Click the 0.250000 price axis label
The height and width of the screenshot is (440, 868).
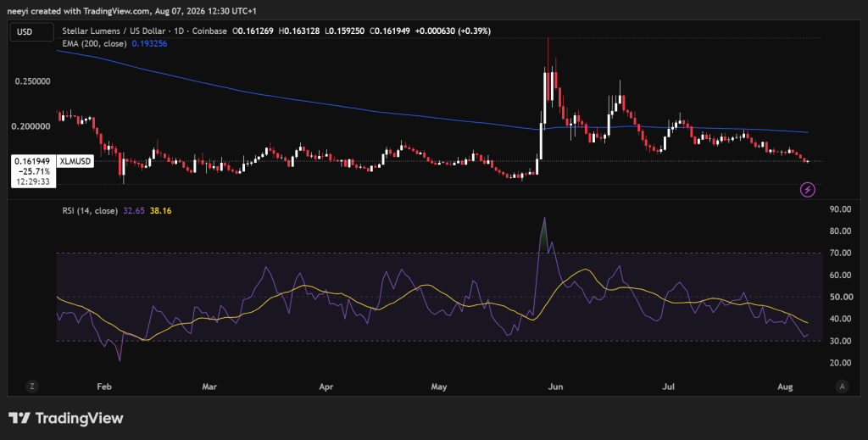33,81
